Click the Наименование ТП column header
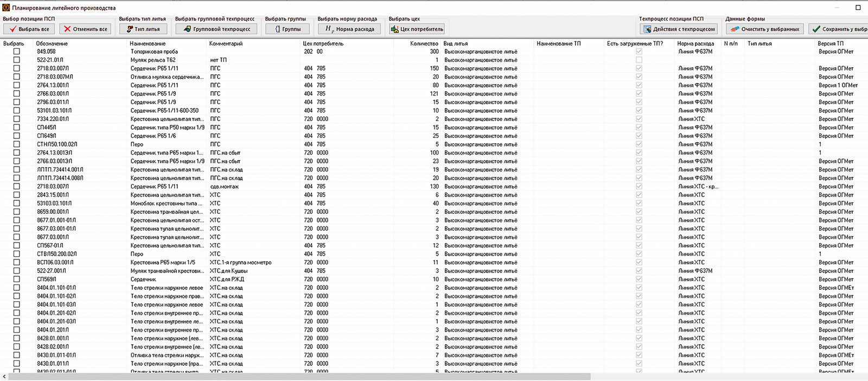The height and width of the screenshot is (381, 868). [558, 43]
